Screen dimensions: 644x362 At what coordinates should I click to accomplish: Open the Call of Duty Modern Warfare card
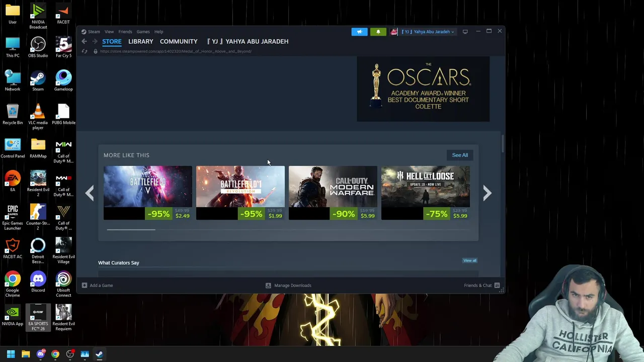point(333,193)
